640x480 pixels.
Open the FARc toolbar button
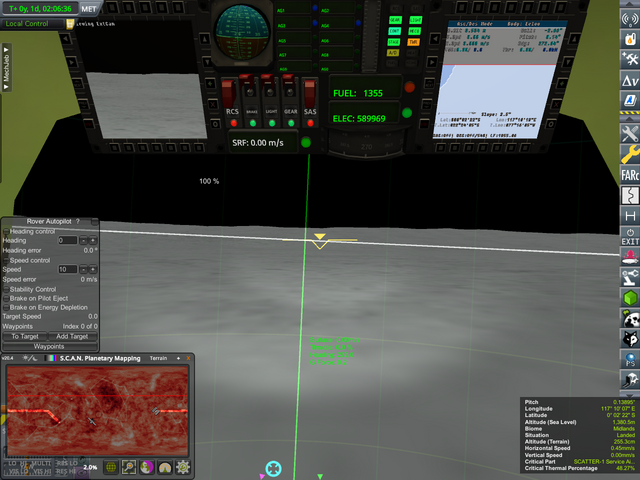(629, 175)
